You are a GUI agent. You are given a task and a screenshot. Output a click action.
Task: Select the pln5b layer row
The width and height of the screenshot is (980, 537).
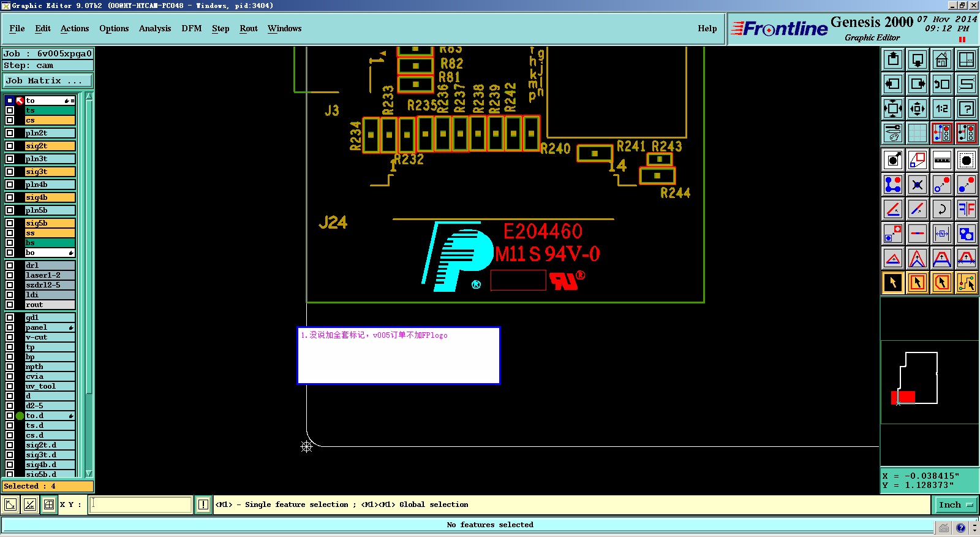50,210
